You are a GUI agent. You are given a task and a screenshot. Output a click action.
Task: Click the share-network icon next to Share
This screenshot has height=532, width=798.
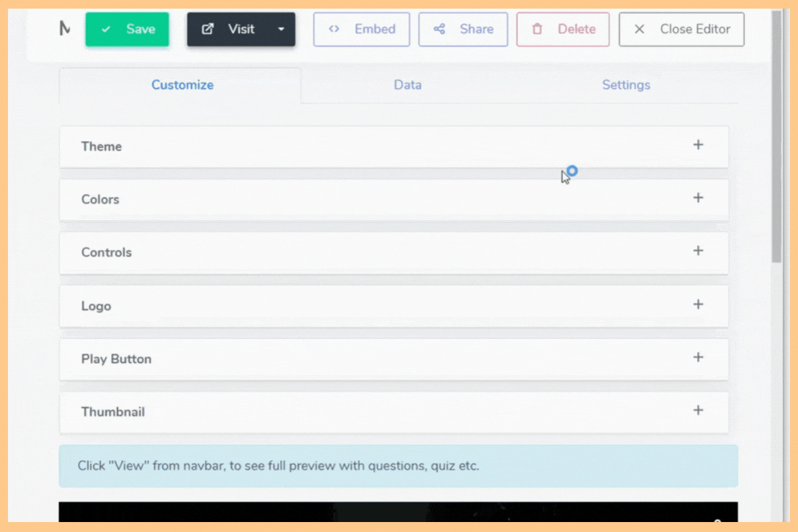439,29
